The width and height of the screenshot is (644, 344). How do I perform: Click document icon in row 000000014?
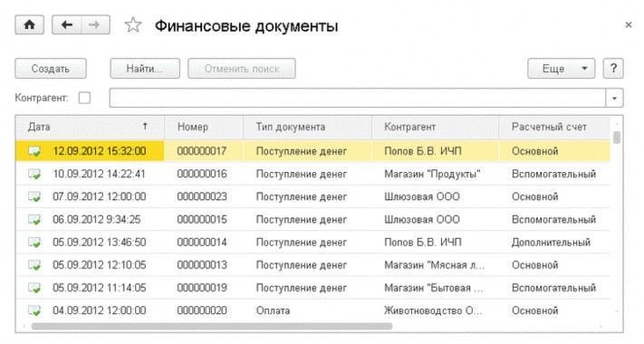(x=34, y=243)
